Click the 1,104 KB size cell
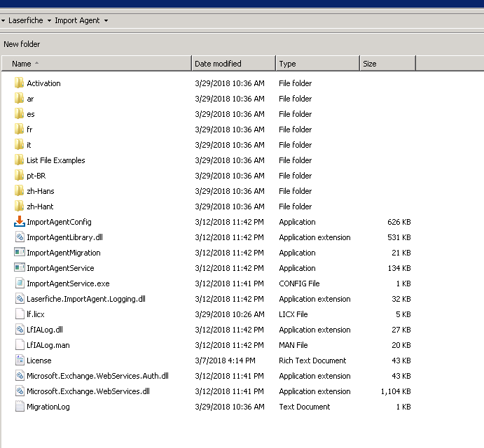 click(x=396, y=391)
